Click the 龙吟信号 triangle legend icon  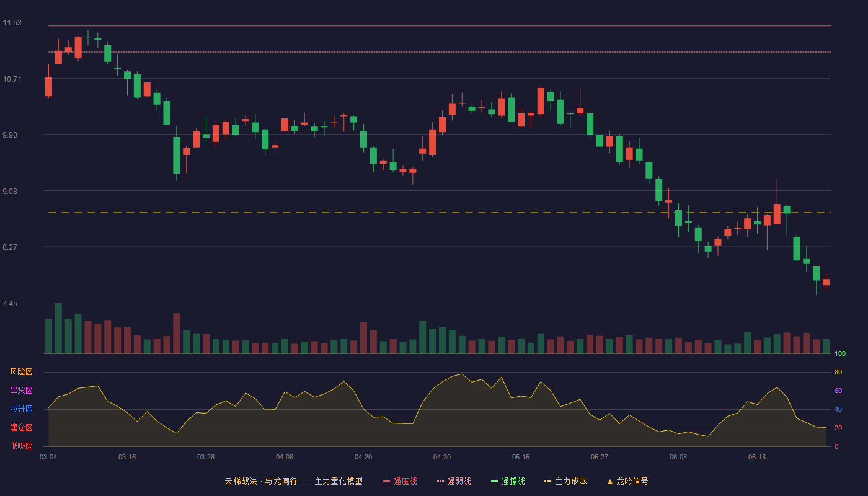coord(610,481)
